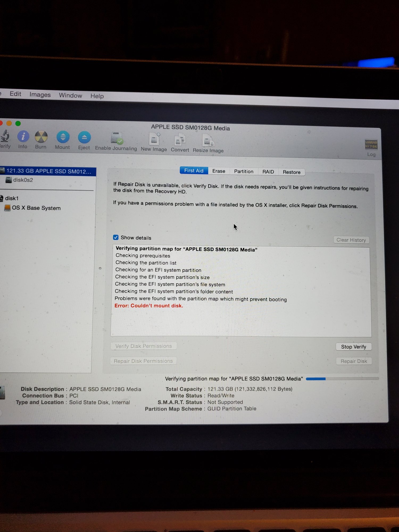Switch to the Partition tab
The width and height of the screenshot is (399, 532).
point(244,171)
